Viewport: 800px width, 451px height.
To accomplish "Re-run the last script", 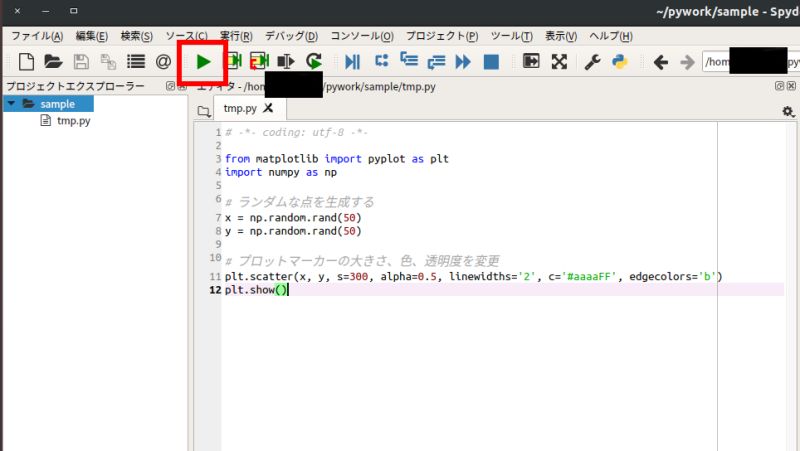I will coord(314,62).
